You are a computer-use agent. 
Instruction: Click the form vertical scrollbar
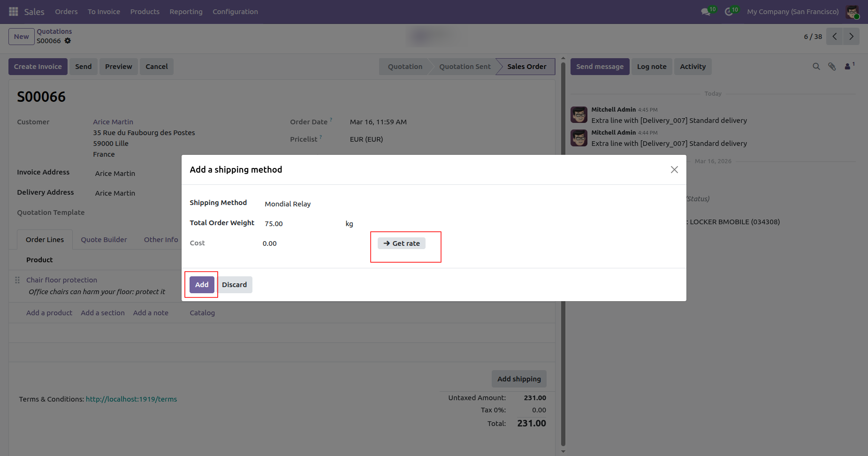point(563,253)
